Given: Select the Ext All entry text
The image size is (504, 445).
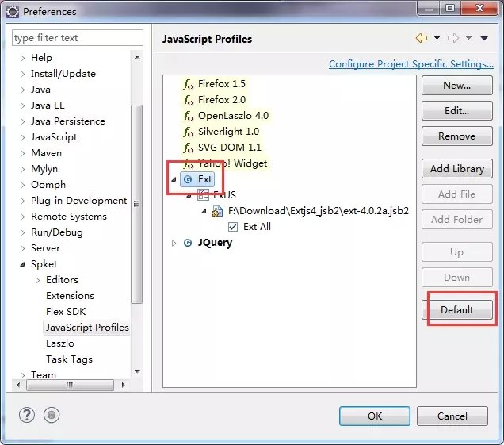Looking at the screenshot, I should click(x=257, y=227).
